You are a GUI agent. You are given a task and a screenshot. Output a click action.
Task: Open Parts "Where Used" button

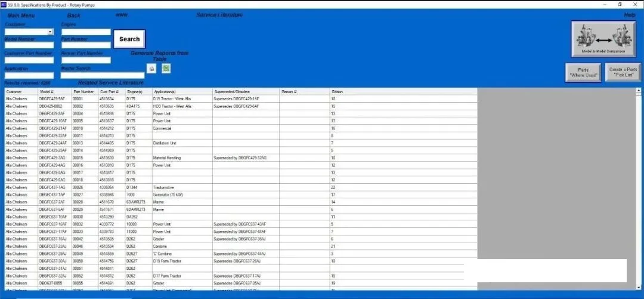pos(584,72)
